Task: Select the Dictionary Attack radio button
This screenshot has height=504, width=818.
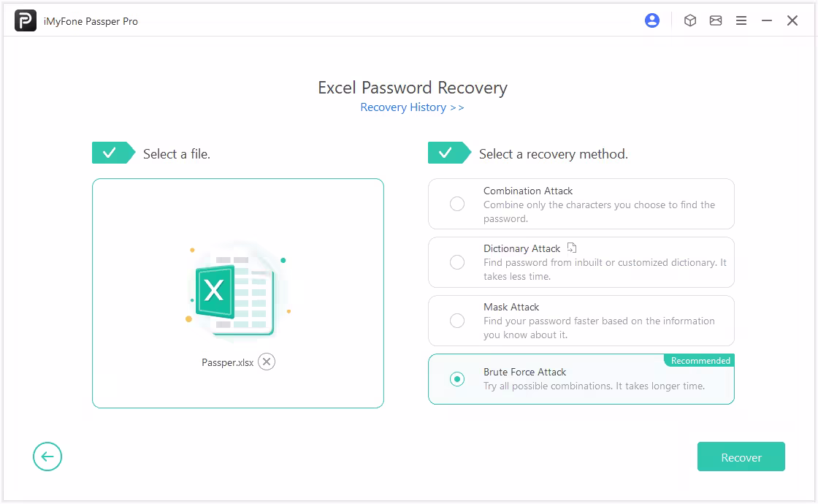Action: point(457,262)
